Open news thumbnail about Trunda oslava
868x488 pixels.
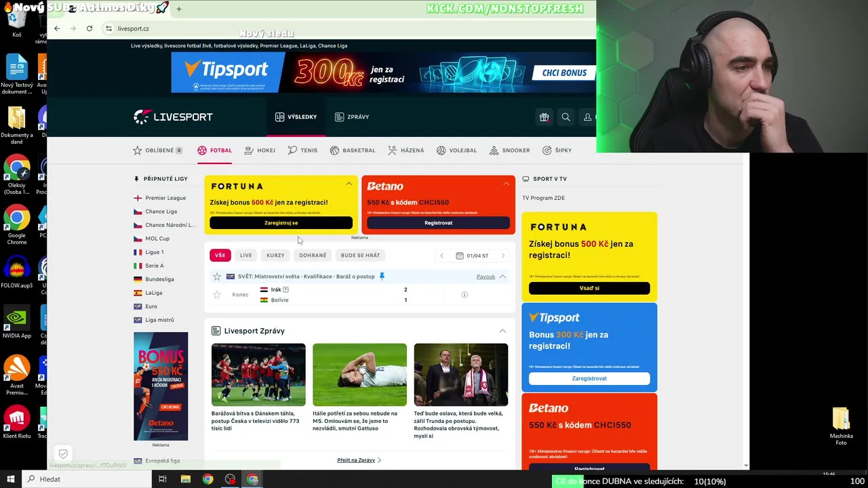click(461, 375)
